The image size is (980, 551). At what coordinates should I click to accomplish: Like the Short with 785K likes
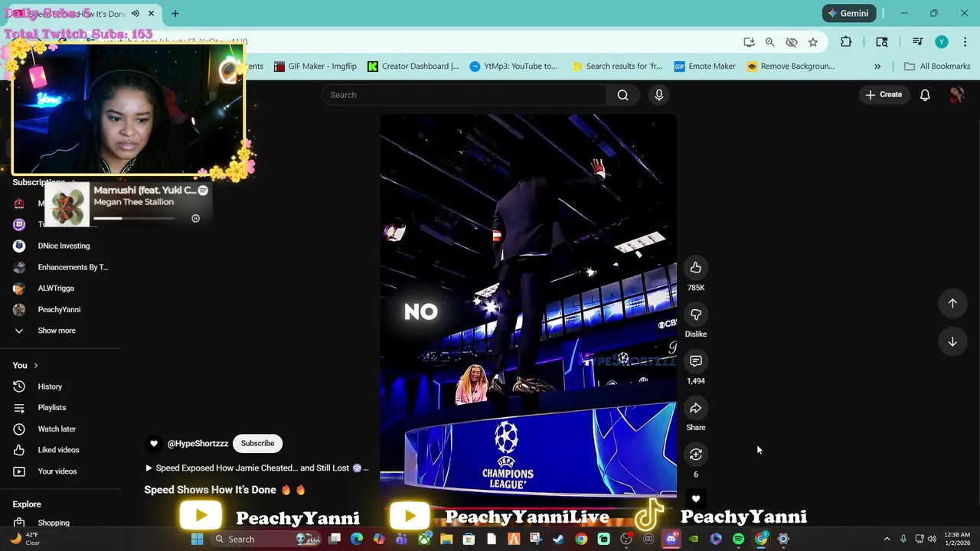tap(695, 268)
